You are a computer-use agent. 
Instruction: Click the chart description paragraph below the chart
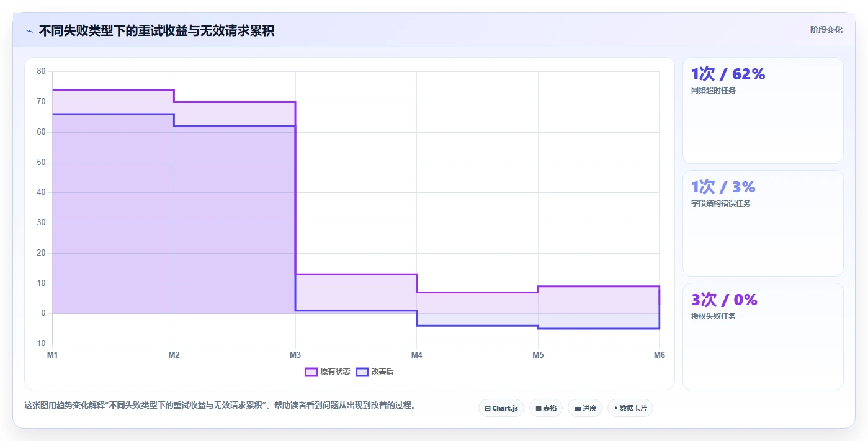[x=220, y=406]
